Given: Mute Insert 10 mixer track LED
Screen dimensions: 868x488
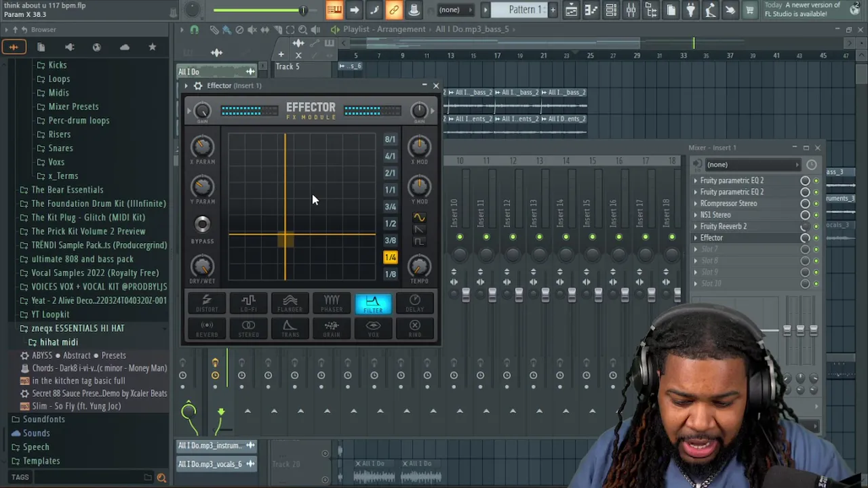Looking at the screenshot, I should pyautogui.click(x=460, y=237).
